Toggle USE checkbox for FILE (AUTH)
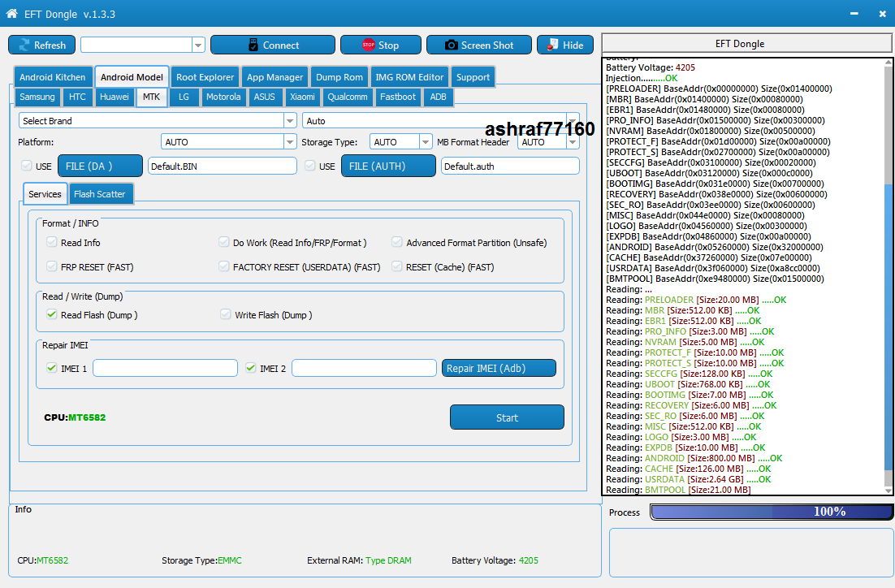The width and height of the screenshot is (895, 588). tap(310, 166)
